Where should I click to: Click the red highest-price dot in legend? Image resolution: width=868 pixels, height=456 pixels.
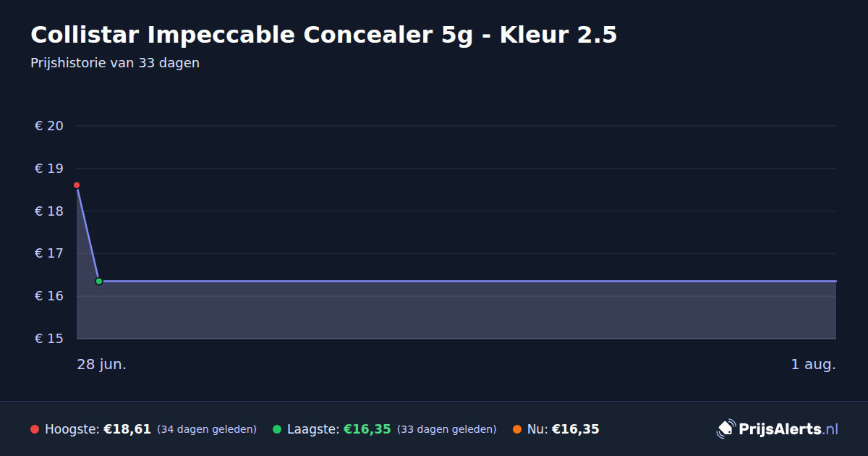pyautogui.click(x=35, y=429)
